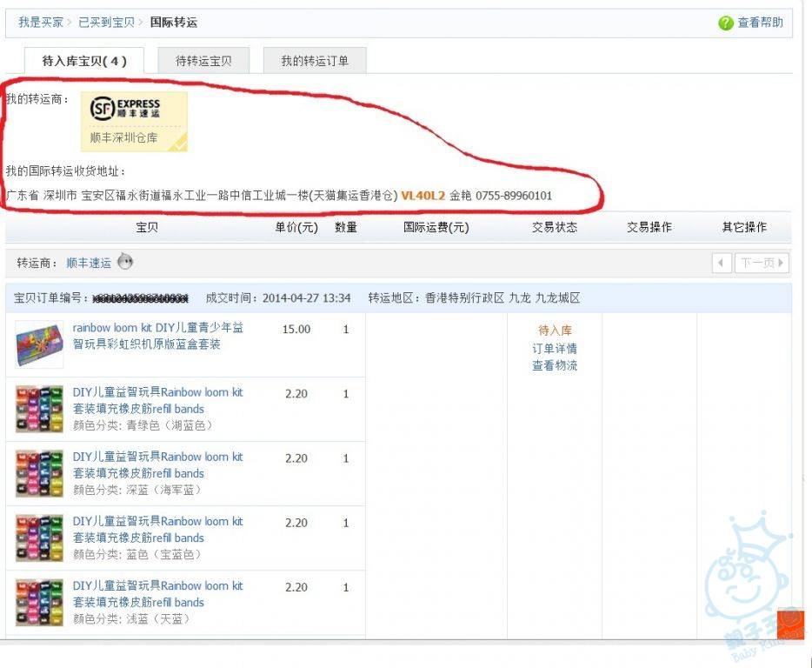Screen dimensions: 812x668
Task: Click the orange button at bottom right corner
Action: [x=790, y=624]
